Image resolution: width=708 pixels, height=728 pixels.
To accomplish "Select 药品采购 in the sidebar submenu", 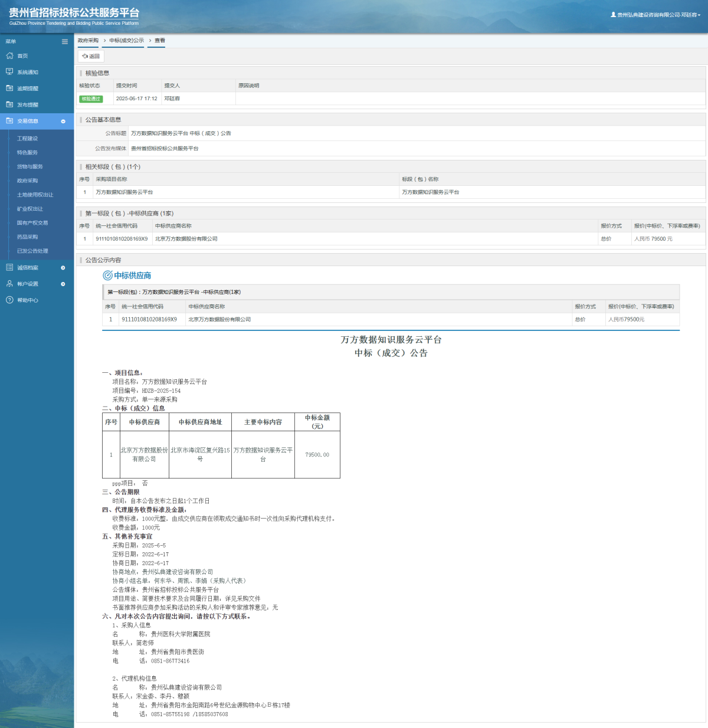I will [x=27, y=237].
